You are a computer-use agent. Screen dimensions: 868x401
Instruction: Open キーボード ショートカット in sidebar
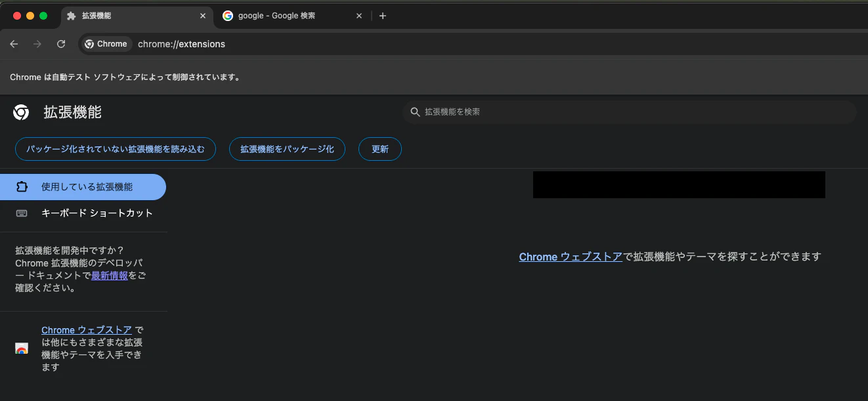pyautogui.click(x=83, y=213)
